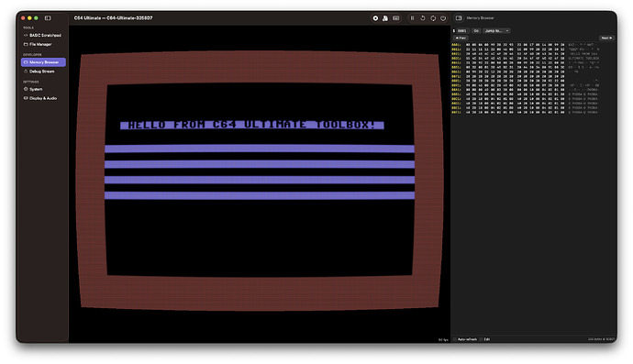Click the emulated C64 screen display
633x364 pixels.
tap(260, 181)
